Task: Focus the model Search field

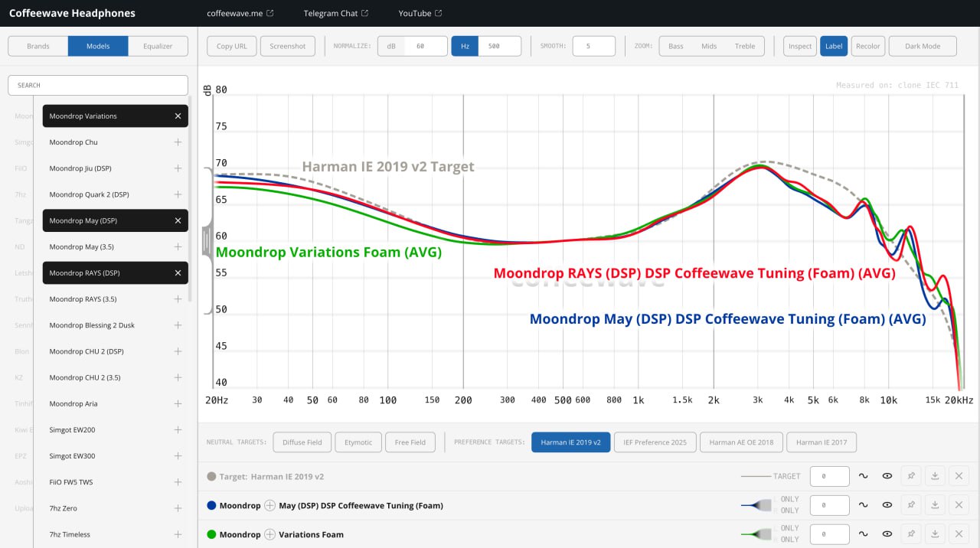Action: click(98, 85)
